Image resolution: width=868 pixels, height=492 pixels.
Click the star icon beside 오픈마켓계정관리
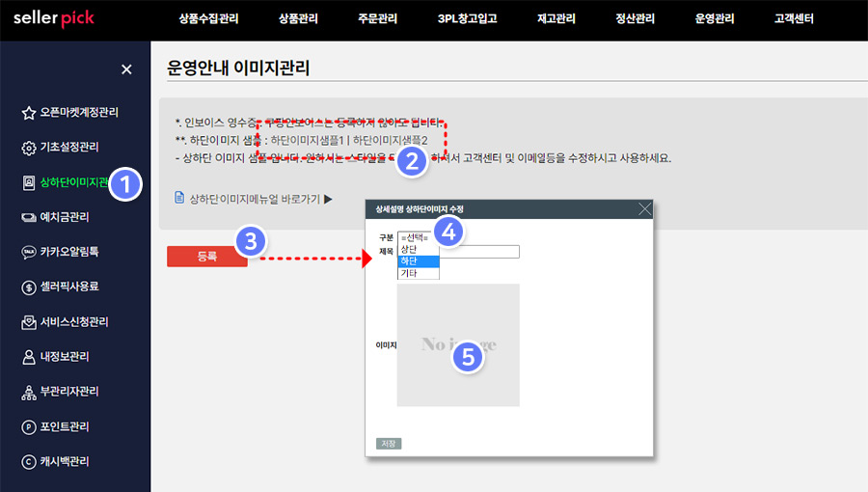29,113
